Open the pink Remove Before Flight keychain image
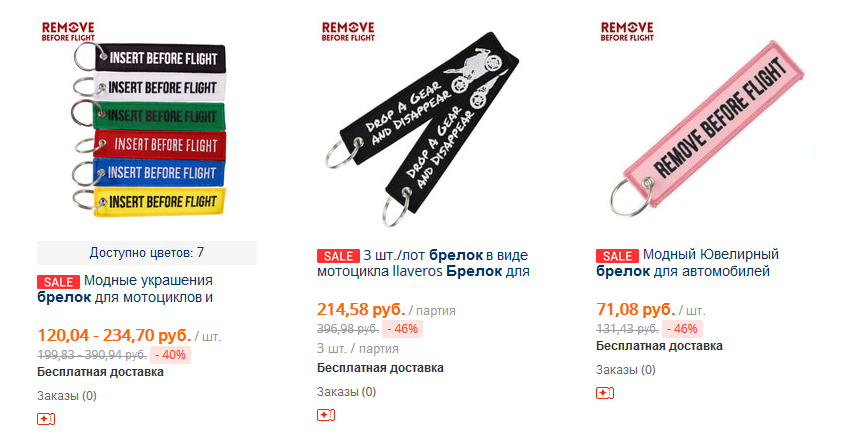The height and width of the screenshot is (447, 845). tap(706, 128)
